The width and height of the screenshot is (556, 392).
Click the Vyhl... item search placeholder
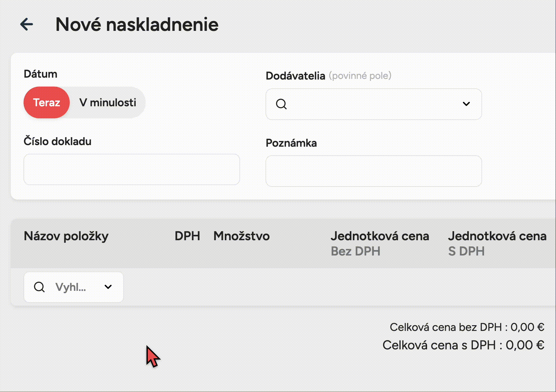71,287
